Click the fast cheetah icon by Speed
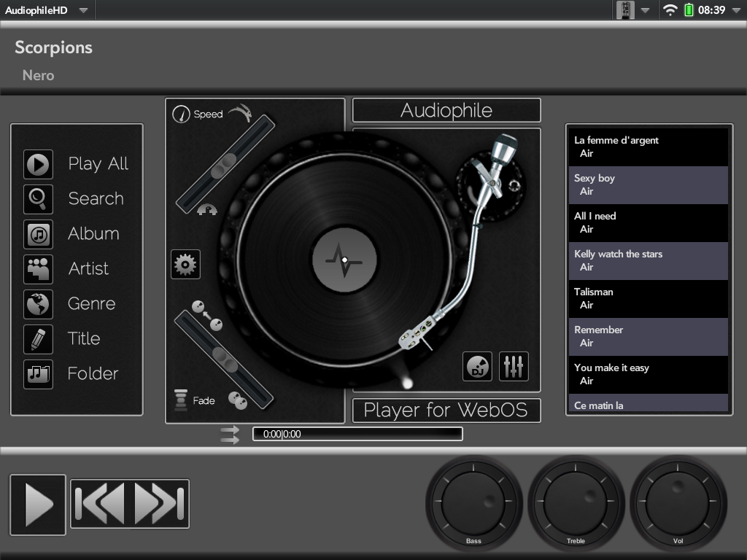747x560 pixels. [240, 112]
